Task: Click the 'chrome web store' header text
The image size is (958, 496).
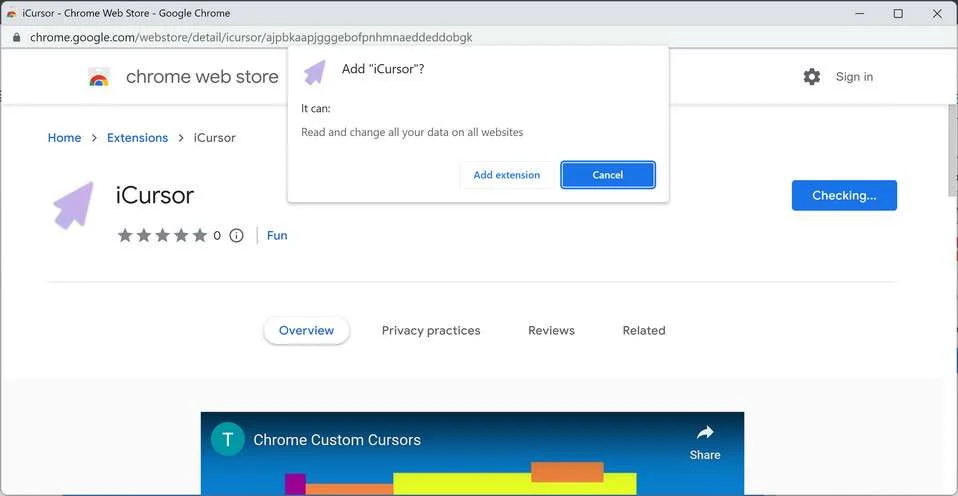Action: pyautogui.click(x=202, y=77)
